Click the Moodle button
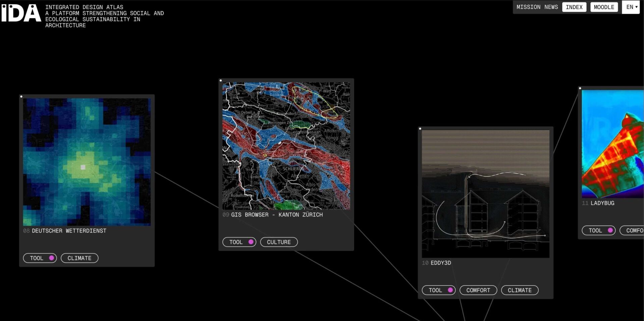Image resolution: width=644 pixels, height=321 pixels. [604, 7]
